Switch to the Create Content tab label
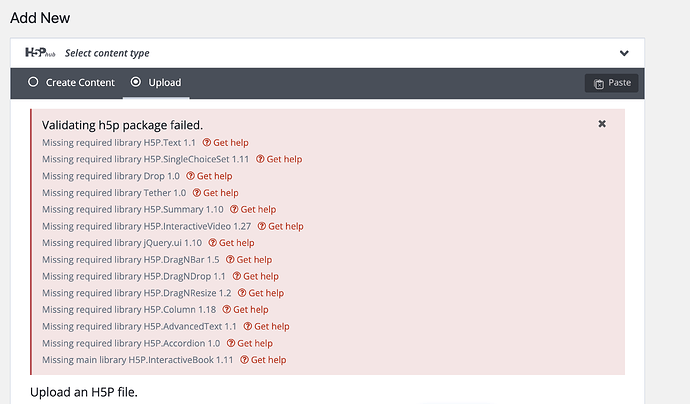The width and height of the screenshot is (690, 404). [80, 82]
